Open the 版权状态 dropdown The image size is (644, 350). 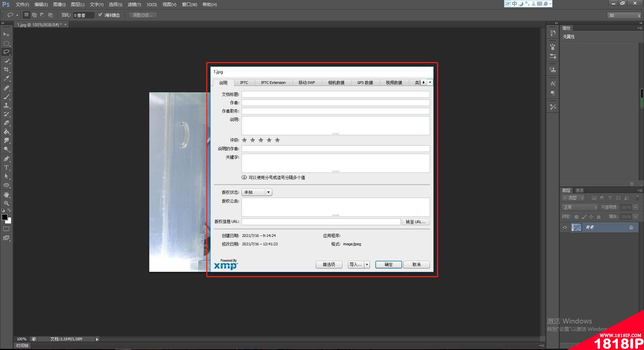pos(257,192)
